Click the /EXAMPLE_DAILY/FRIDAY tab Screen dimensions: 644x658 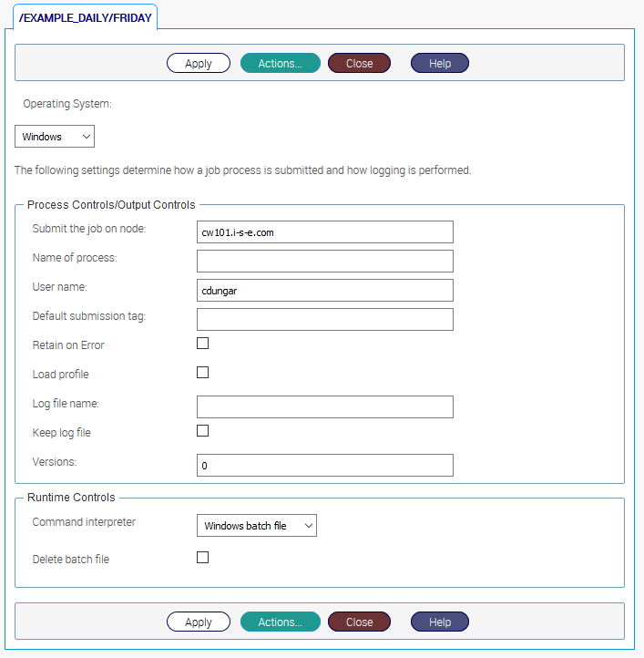(87, 16)
